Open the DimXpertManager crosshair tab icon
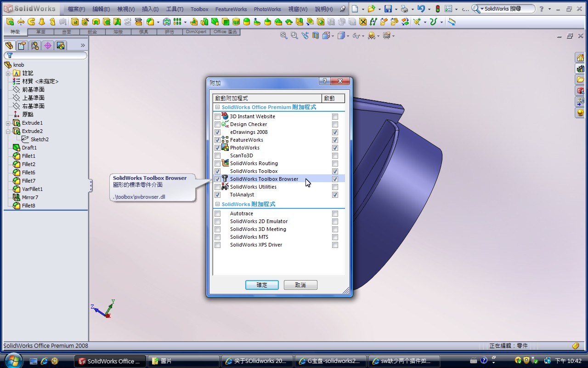Viewport: 588px width, 368px height. point(48,45)
